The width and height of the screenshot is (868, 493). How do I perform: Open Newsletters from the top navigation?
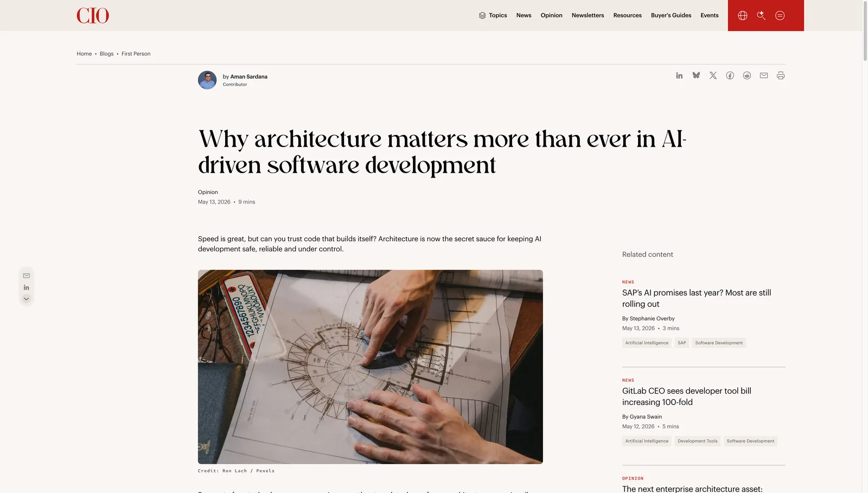(x=588, y=15)
